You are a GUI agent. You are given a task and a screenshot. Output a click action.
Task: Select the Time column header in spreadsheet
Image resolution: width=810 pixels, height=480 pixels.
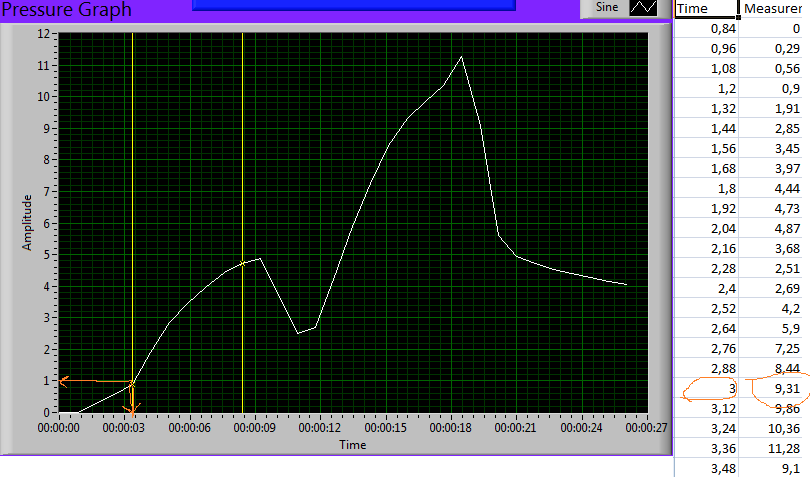(707, 8)
